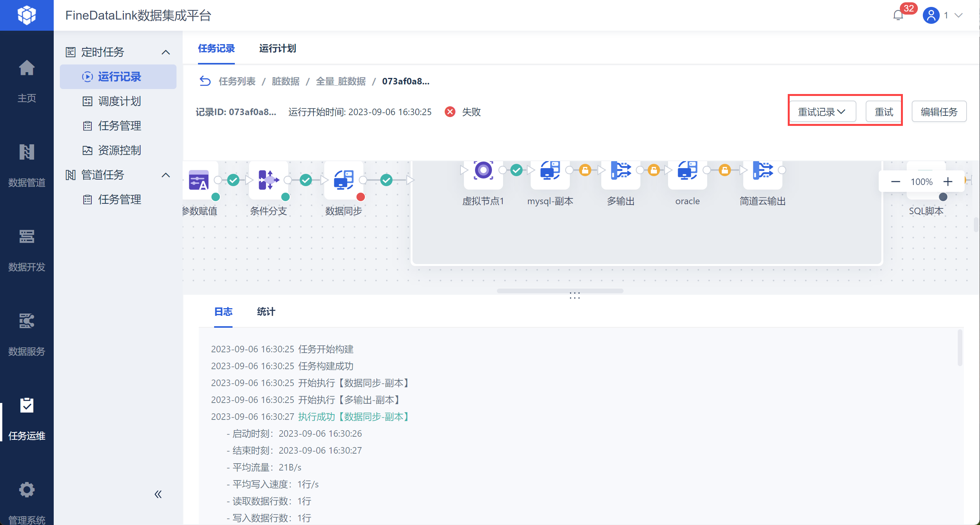Click the 编辑任务 button

click(x=939, y=112)
